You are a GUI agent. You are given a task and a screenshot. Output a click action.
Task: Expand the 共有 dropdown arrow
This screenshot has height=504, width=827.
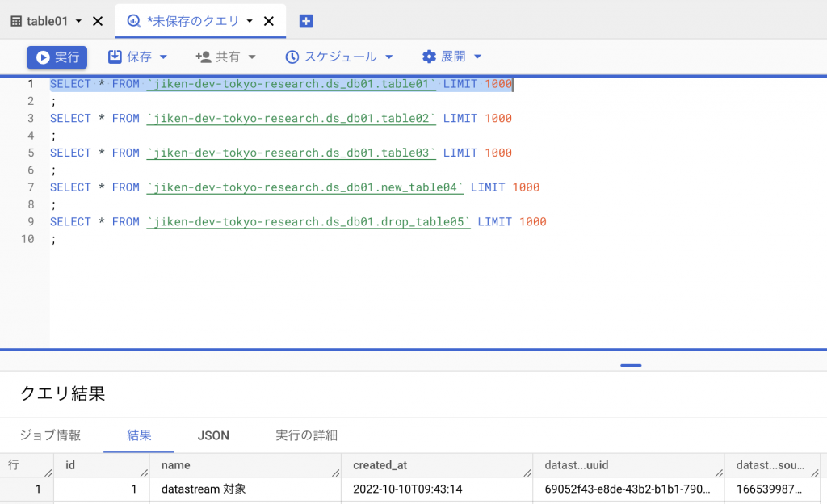pyautogui.click(x=252, y=57)
